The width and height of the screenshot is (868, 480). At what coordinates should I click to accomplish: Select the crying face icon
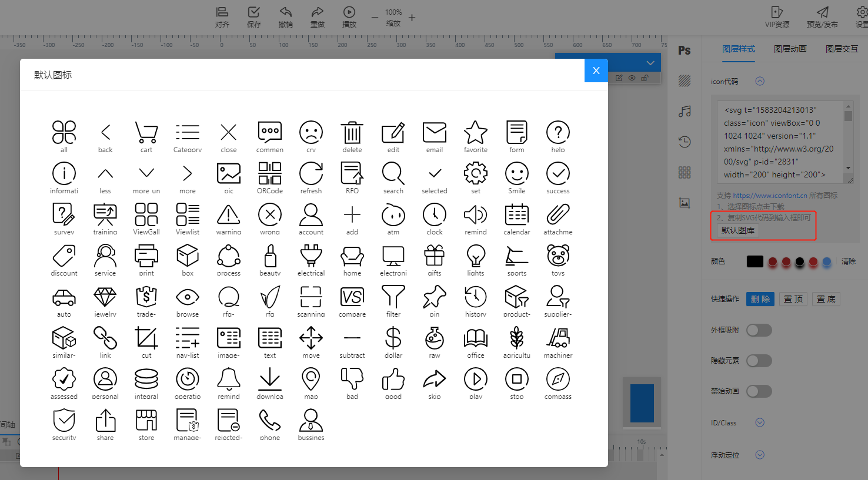tap(311, 133)
